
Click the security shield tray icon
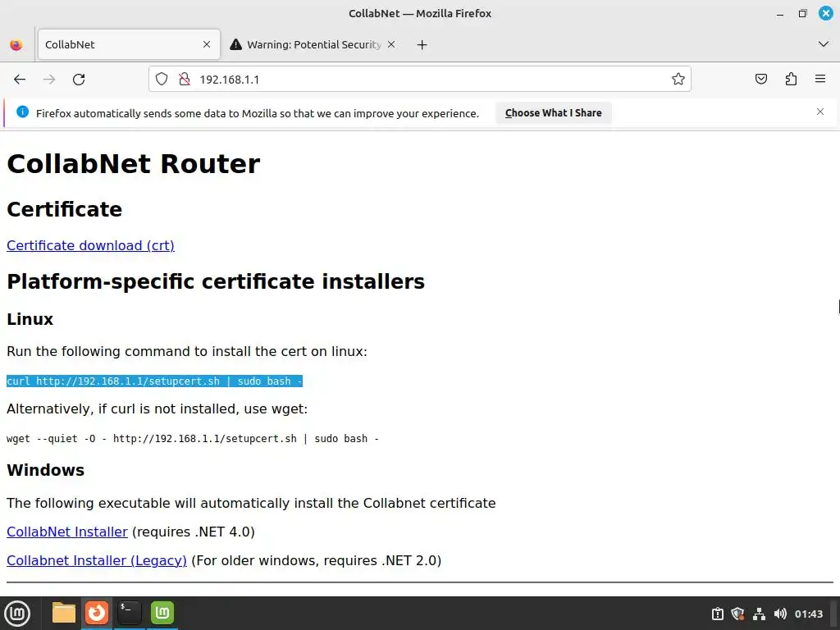point(737,614)
